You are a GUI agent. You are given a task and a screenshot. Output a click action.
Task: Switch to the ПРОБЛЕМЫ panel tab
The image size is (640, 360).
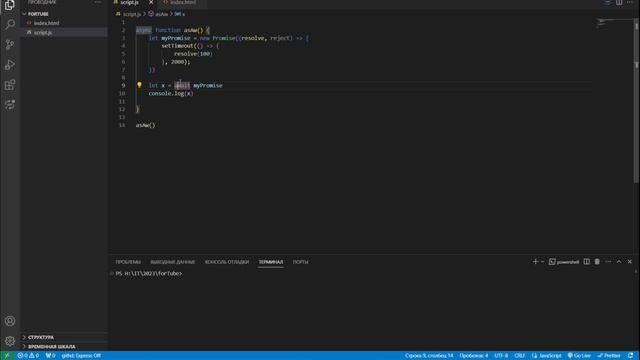[x=128, y=262]
